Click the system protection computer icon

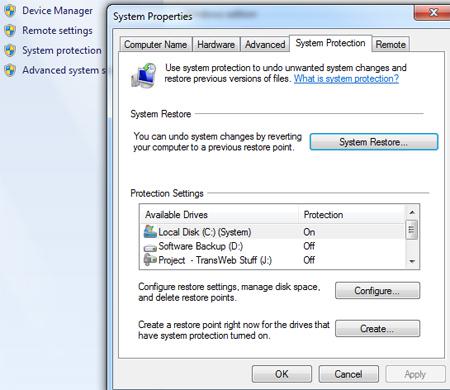(144, 75)
